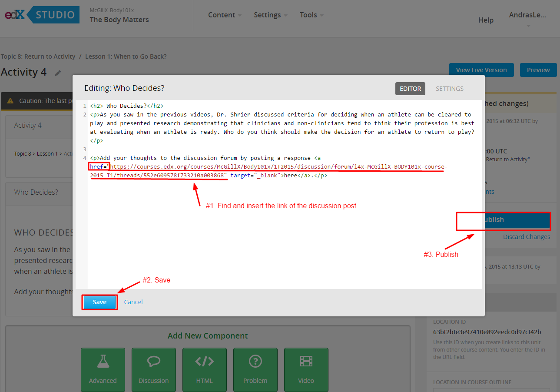
Task: Save the Who Decides? component edits
Action: point(99,302)
